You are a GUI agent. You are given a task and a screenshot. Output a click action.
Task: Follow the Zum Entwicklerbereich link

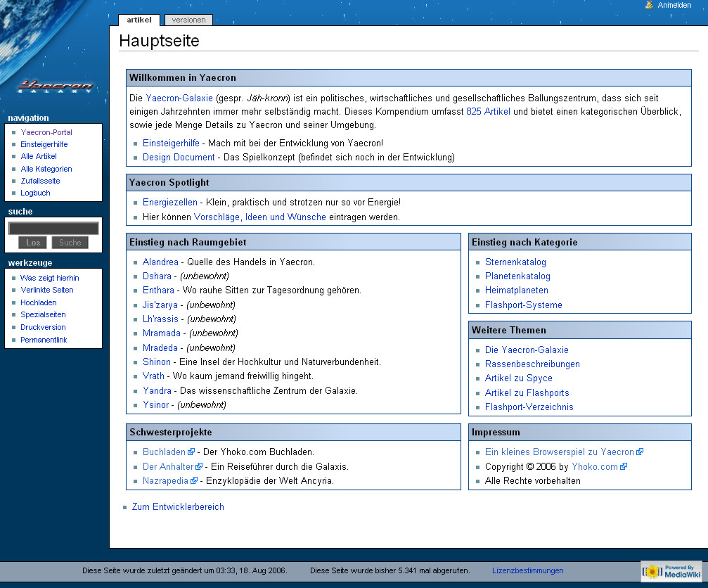178,506
